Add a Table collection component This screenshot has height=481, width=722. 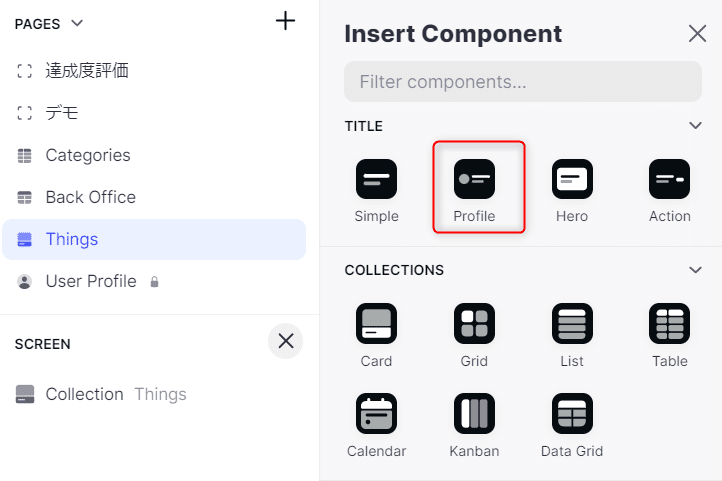click(669, 324)
